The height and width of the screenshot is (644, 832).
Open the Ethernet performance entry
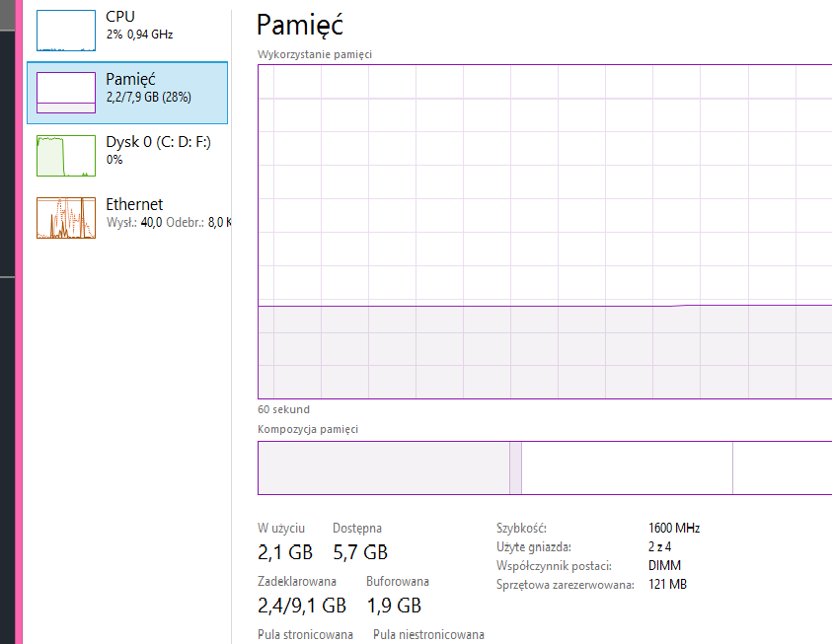pyautogui.click(x=127, y=218)
